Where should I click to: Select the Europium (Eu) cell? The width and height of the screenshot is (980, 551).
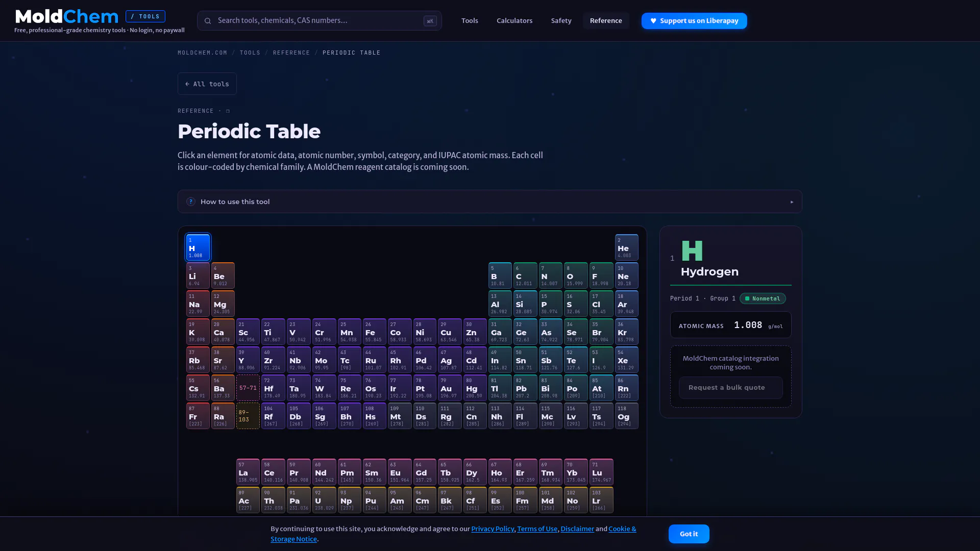pos(400,472)
